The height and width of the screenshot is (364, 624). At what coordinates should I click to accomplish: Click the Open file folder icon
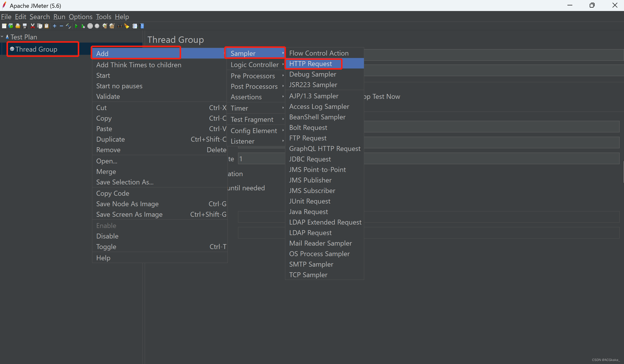[x=18, y=26]
